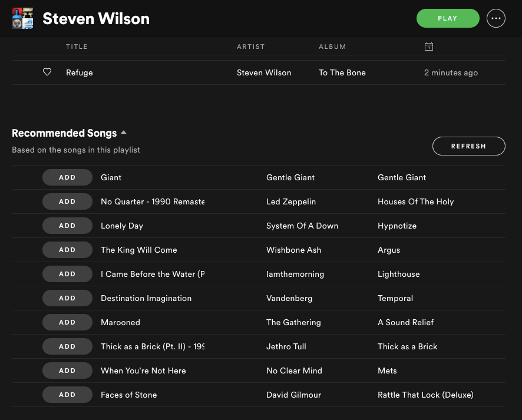This screenshot has width=522, height=420.
Task: Start playback with the green Play button
Action: pos(448,18)
